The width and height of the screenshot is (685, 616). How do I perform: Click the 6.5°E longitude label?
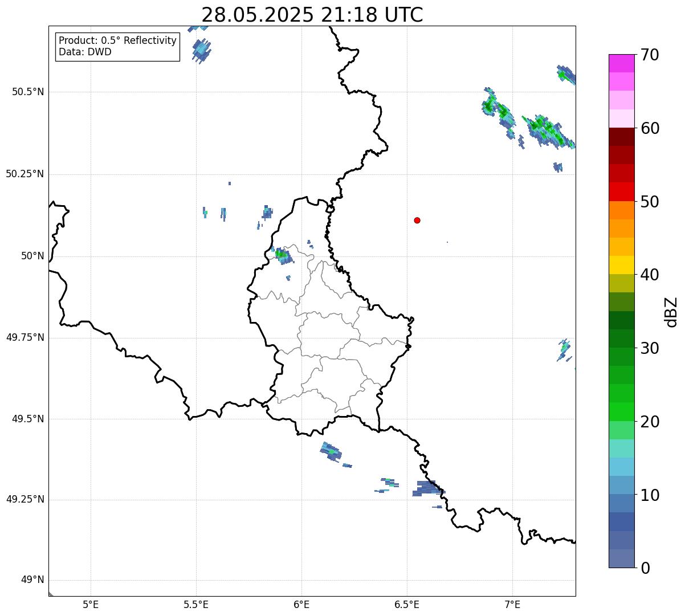407,604
